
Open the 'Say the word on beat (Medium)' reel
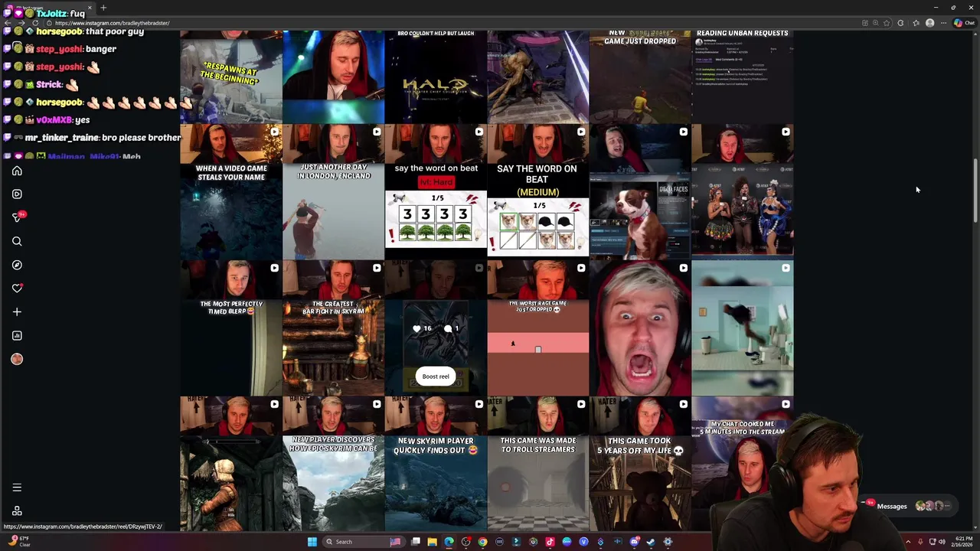coord(538,192)
